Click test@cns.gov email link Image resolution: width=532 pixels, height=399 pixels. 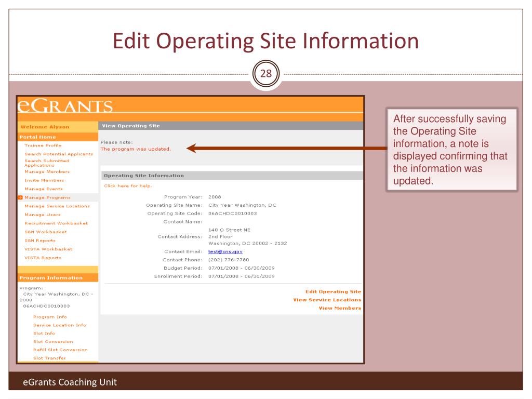(225, 252)
